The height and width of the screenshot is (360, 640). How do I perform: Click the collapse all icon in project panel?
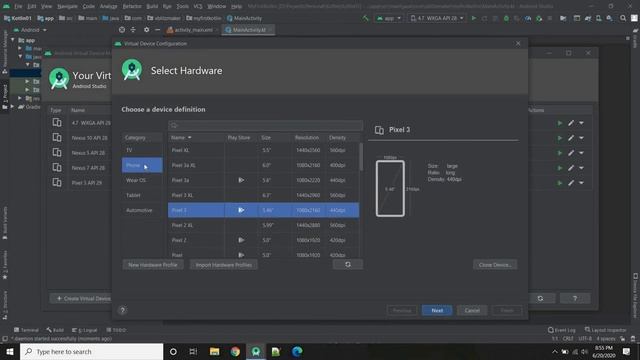(133, 30)
